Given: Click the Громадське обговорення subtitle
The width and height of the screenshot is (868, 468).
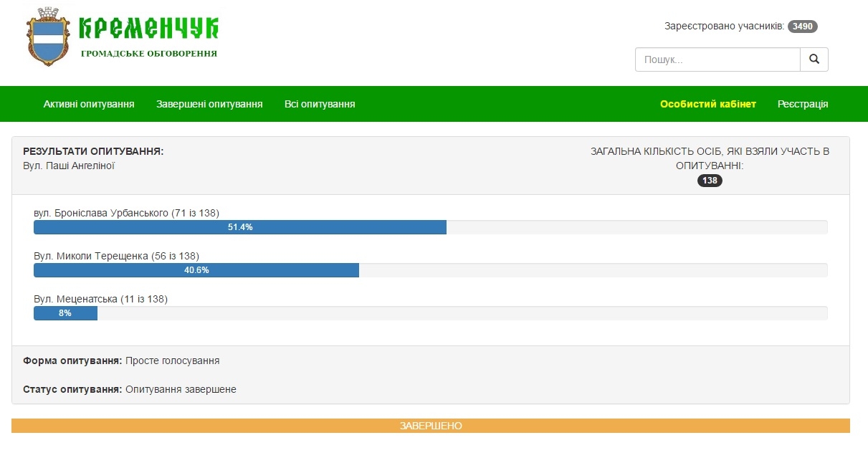Looking at the screenshot, I should coord(148,54).
